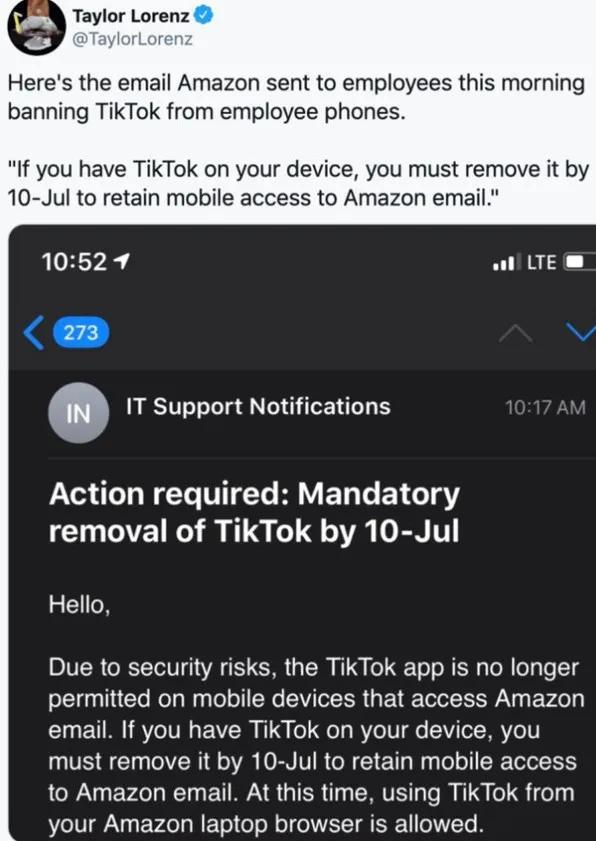Go to next message with down arrow
The height and width of the screenshot is (841, 596).
pos(582,333)
